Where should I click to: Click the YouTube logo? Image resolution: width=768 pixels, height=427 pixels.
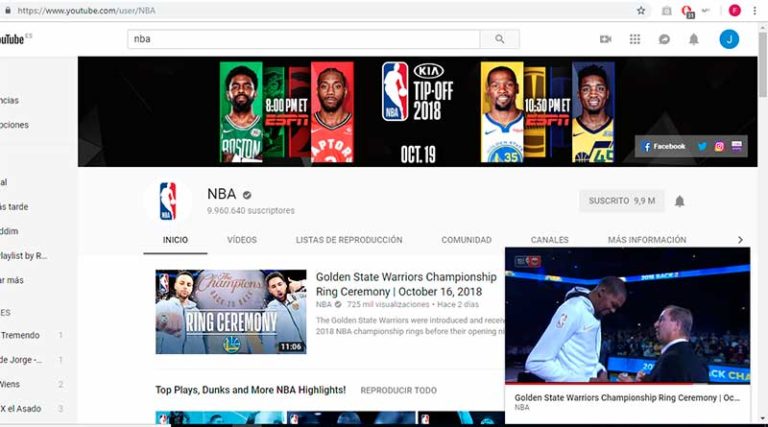(12, 39)
